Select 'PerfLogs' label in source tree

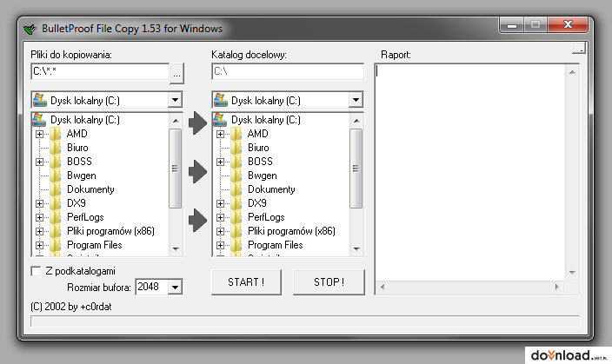point(85,217)
